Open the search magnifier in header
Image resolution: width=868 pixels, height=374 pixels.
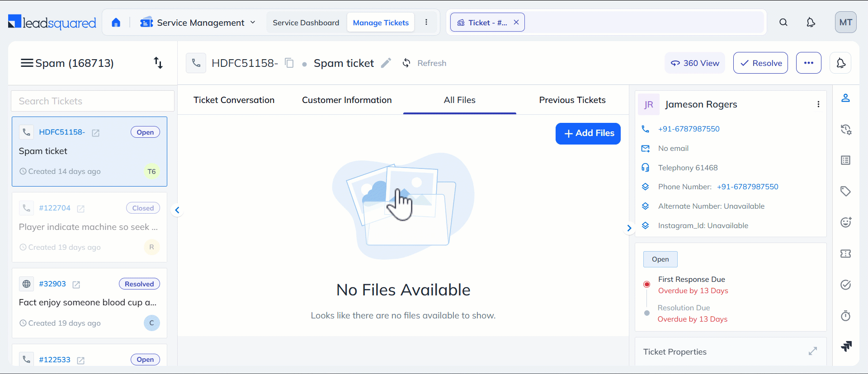[783, 23]
